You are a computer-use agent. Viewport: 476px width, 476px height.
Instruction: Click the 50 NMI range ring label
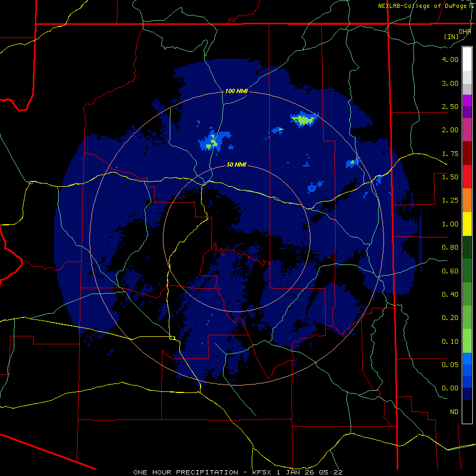[x=236, y=165]
